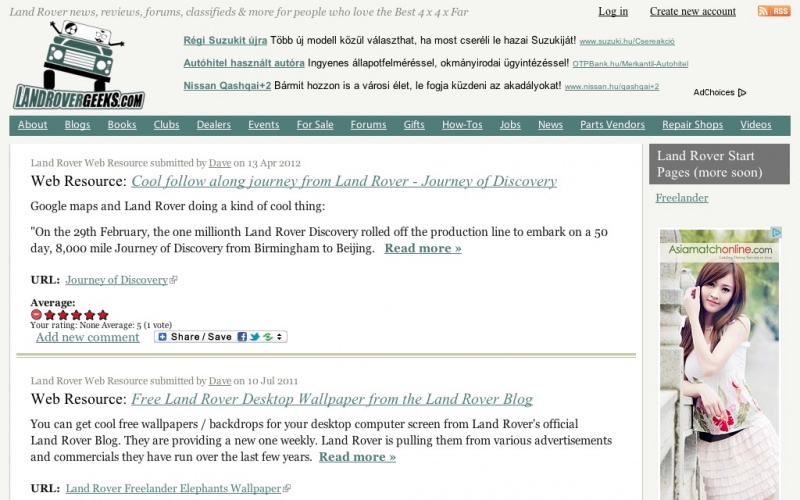Open the Books menu item
This screenshot has height=500, width=800.
coord(122,124)
